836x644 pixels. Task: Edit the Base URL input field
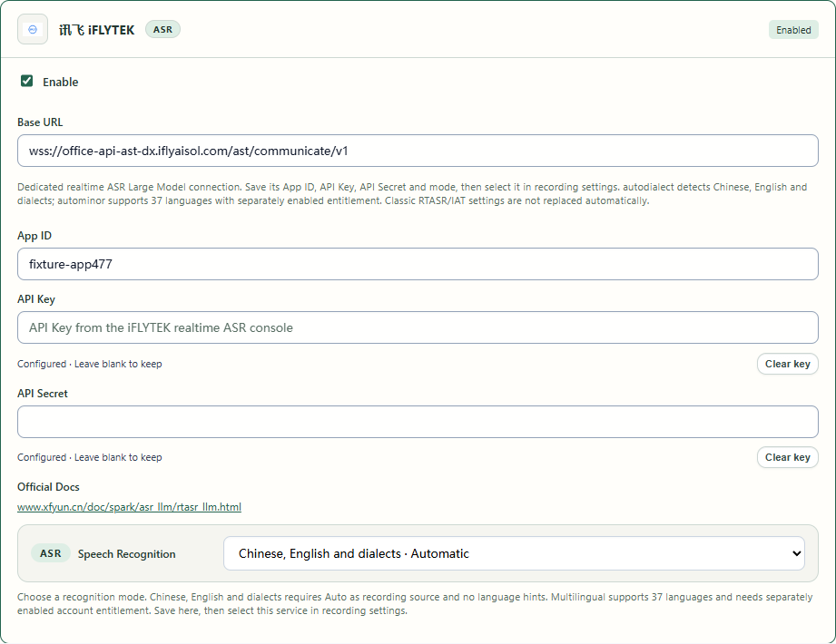click(x=418, y=151)
